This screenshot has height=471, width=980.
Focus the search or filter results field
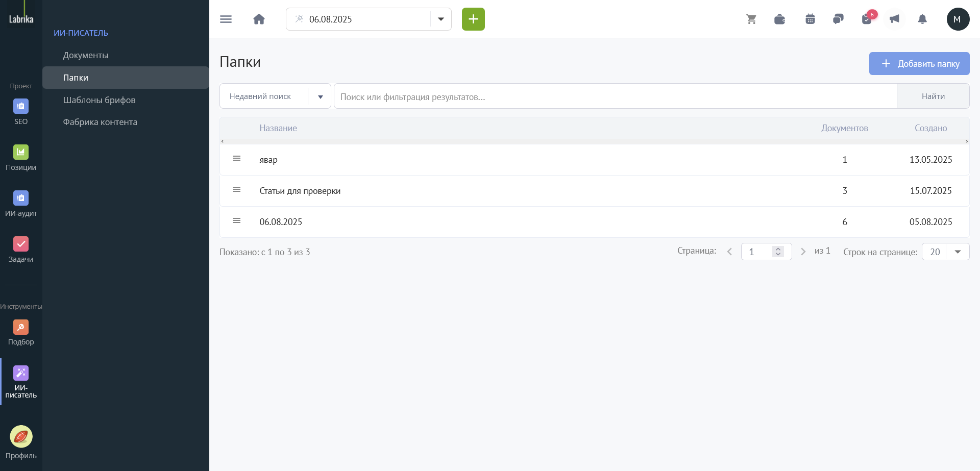click(x=615, y=96)
